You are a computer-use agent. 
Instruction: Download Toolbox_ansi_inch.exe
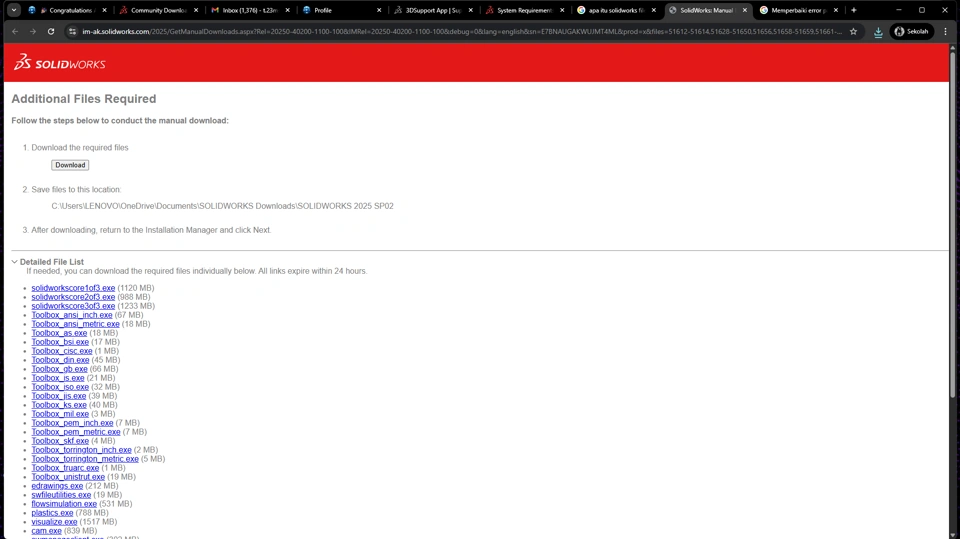[x=72, y=315]
